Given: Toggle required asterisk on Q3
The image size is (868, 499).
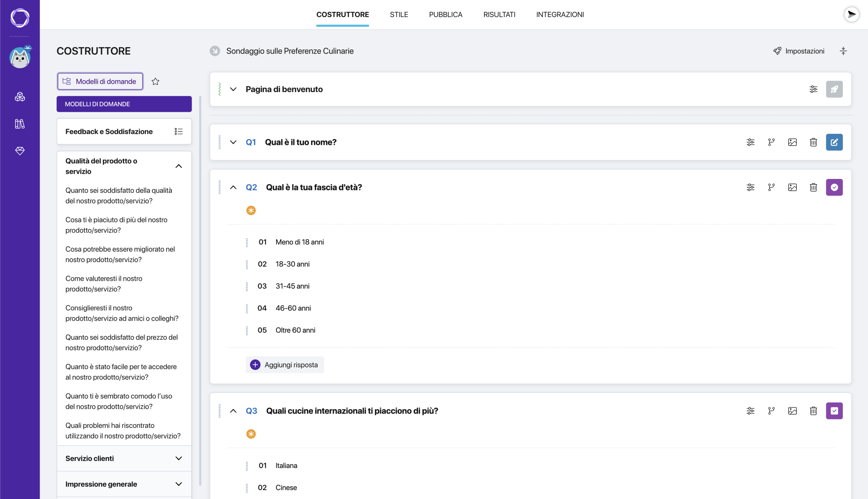Looking at the screenshot, I should [x=251, y=434].
